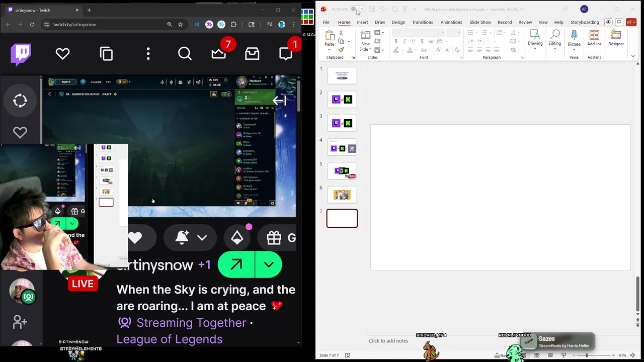Click the Twitch address bar URL
This screenshot has height=362, width=644.
tap(74, 24)
